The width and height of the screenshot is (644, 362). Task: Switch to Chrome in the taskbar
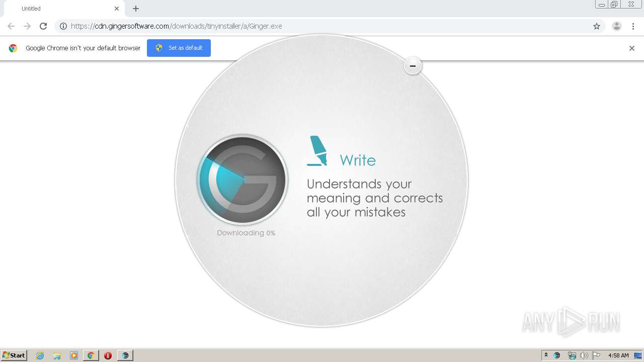coord(91,355)
